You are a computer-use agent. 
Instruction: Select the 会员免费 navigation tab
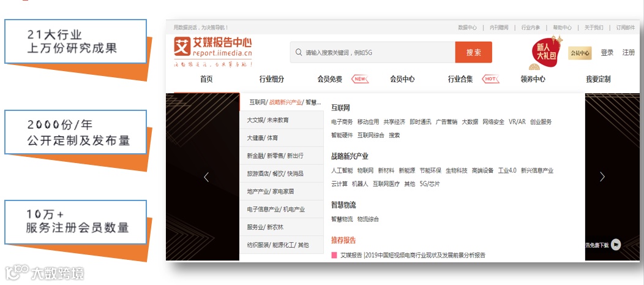click(x=330, y=80)
